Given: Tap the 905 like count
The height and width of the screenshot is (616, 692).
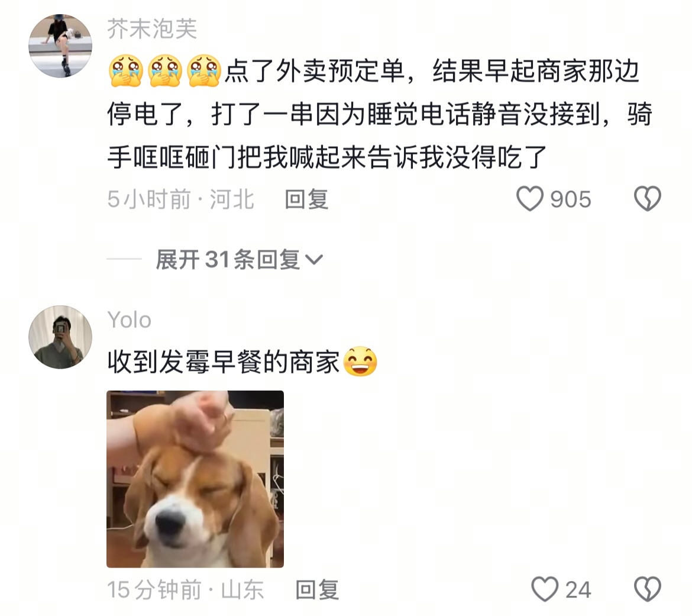Looking at the screenshot, I should coord(570,199).
